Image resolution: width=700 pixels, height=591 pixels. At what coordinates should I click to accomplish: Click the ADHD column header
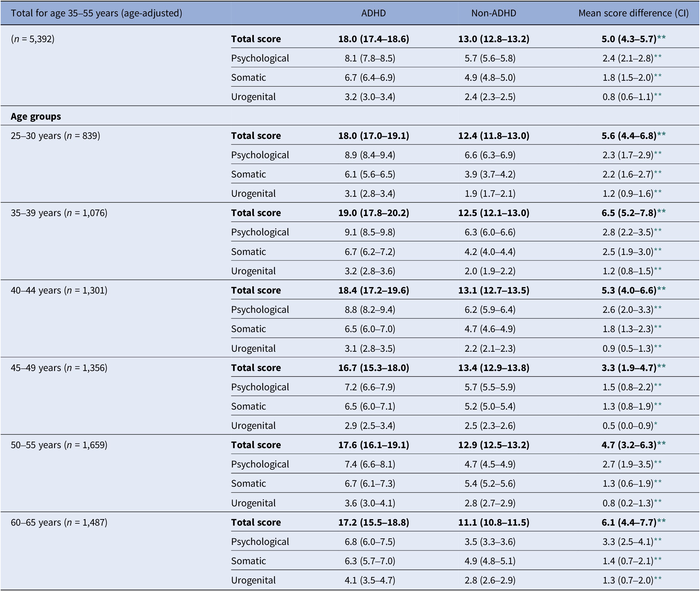373,13
